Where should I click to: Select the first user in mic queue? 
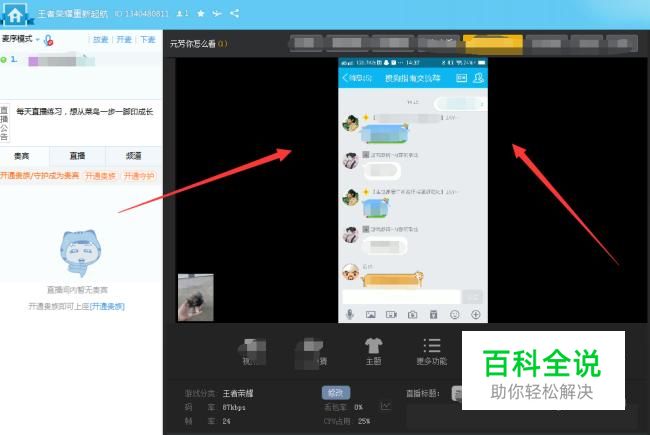point(81,60)
